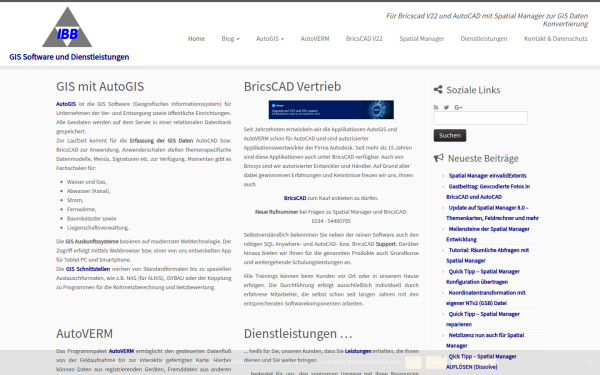Open post 'Koordinatentransformation mit eigener NTv2 (GSB) Datei'
This screenshot has width=600, height=375.
[x=486, y=298]
